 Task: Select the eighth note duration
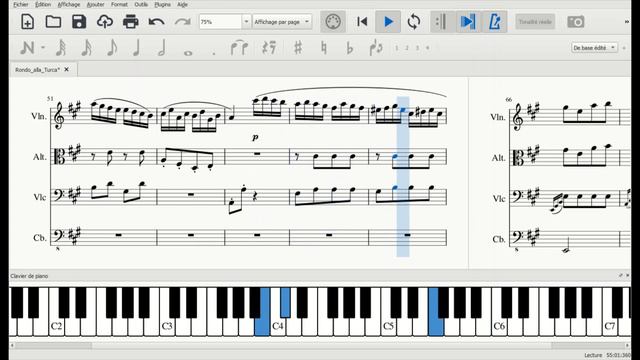(112, 48)
